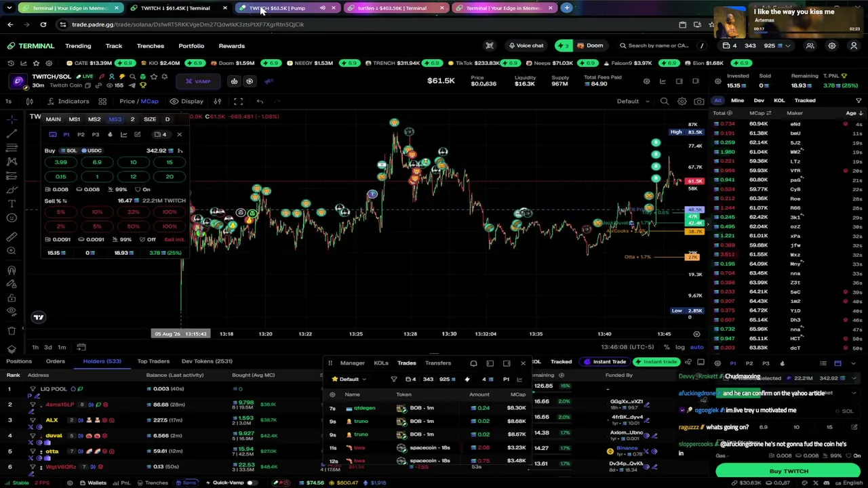Click the Sell init. link
The width and height of the screenshot is (868, 488).
click(x=174, y=239)
